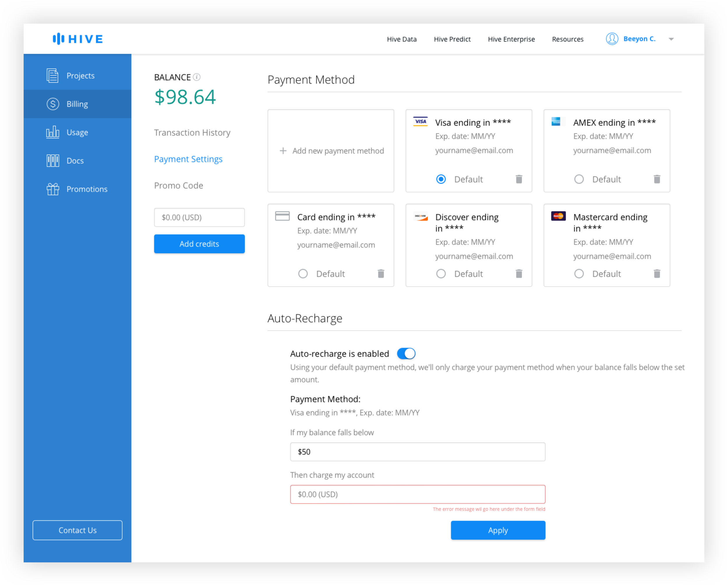Select Visa as default payment method
The height and width of the screenshot is (586, 728).
(441, 179)
